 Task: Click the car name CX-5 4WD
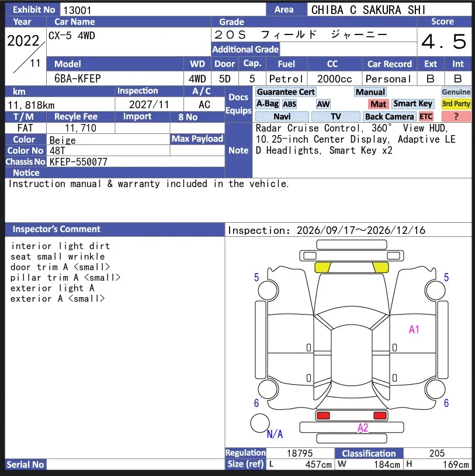(x=72, y=36)
